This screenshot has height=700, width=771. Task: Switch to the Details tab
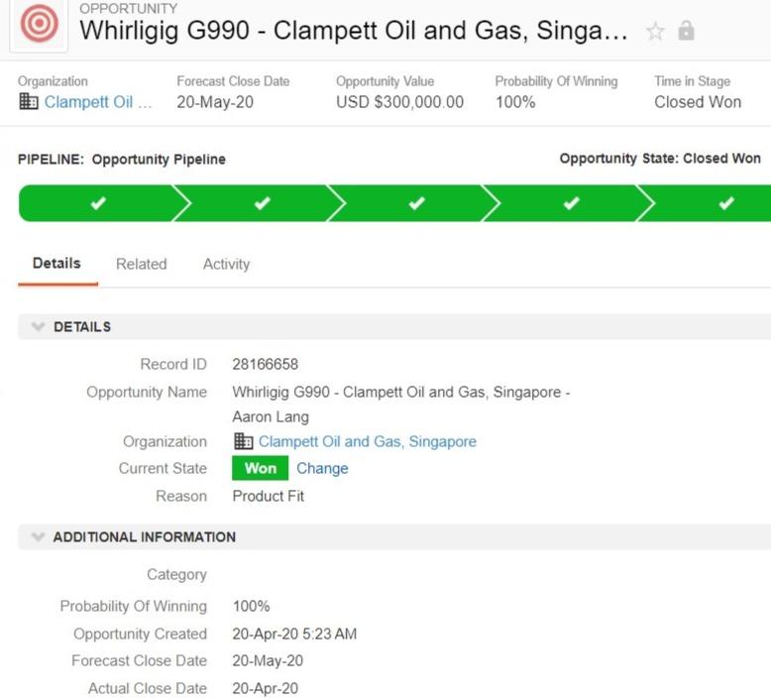click(56, 263)
